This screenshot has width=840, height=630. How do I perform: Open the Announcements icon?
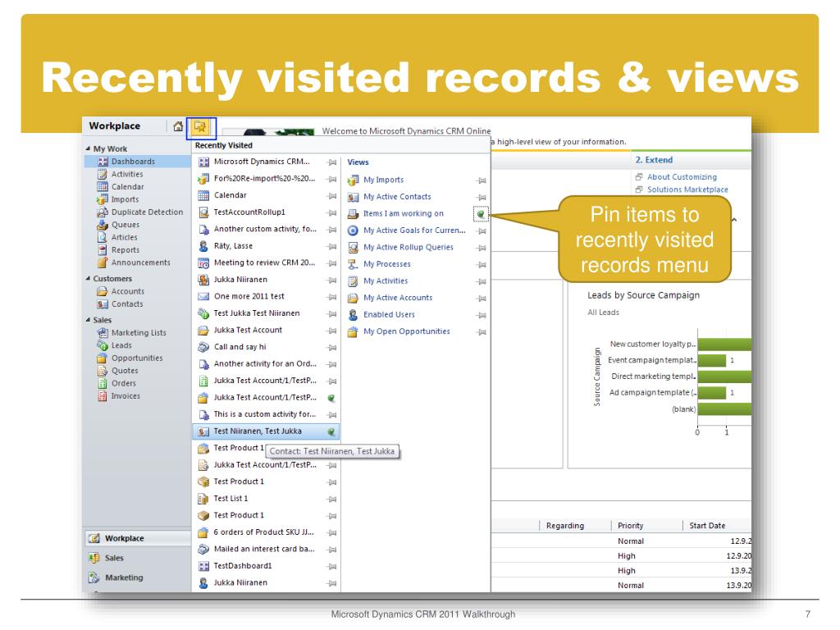tap(103, 262)
